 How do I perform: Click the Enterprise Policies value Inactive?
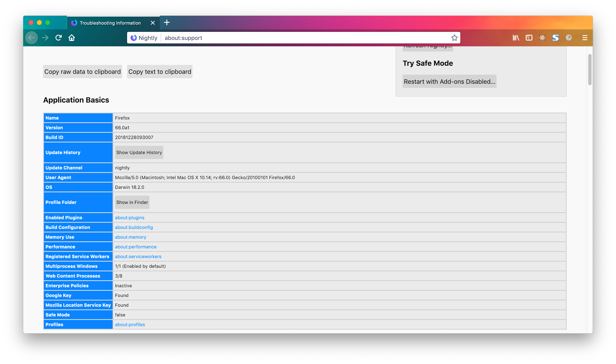pyautogui.click(x=123, y=286)
